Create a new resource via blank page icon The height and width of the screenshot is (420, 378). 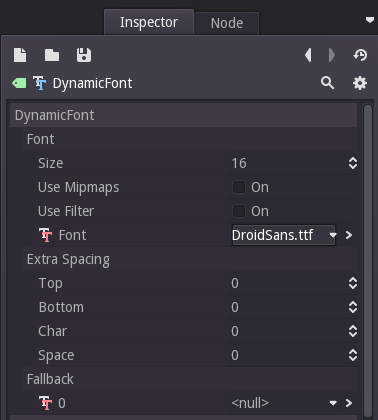click(x=20, y=55)
